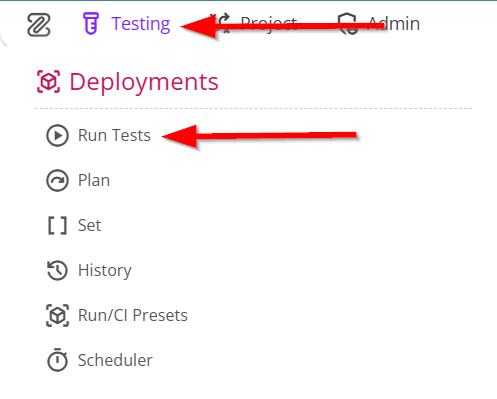497x399 pixels.
Task: Click the Testing test-tube icon
Action: (91, 23)
